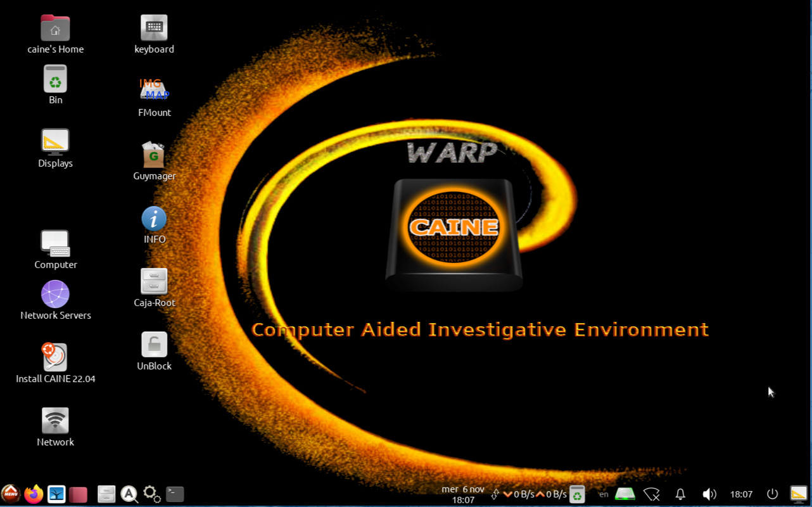812x507 pixels.
Task: Open the INFO desktop icon
Action: (x=154, y=219)
